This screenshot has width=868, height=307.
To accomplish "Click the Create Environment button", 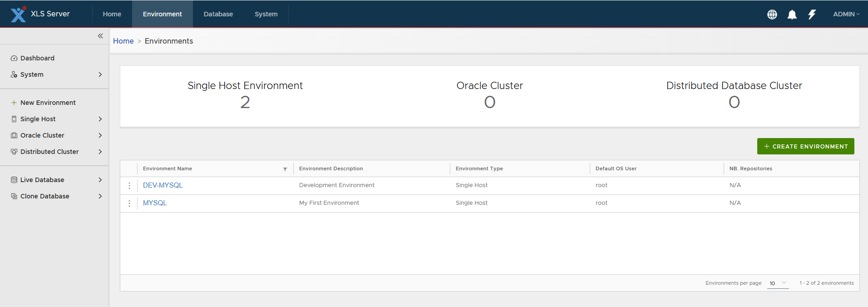I will point(805,146).
